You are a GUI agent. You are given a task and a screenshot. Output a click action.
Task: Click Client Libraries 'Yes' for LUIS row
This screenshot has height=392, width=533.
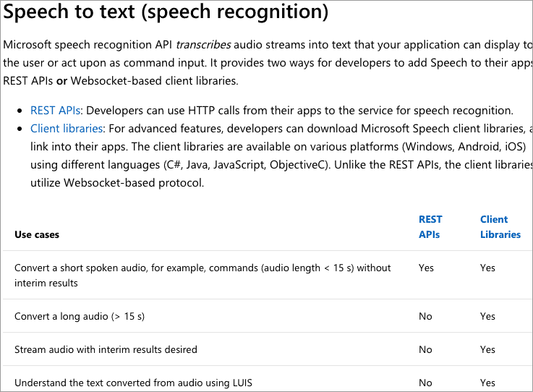coord(487,383)
